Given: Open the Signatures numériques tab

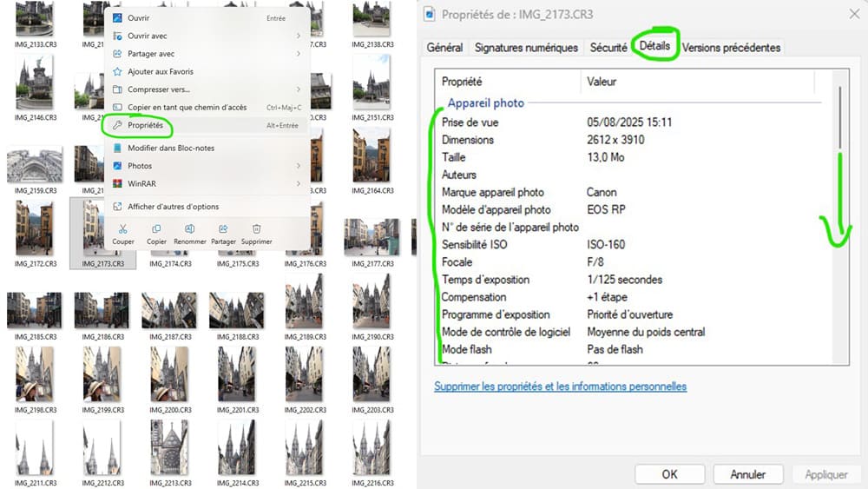Looking at the screenshot, I should point(526,48).
